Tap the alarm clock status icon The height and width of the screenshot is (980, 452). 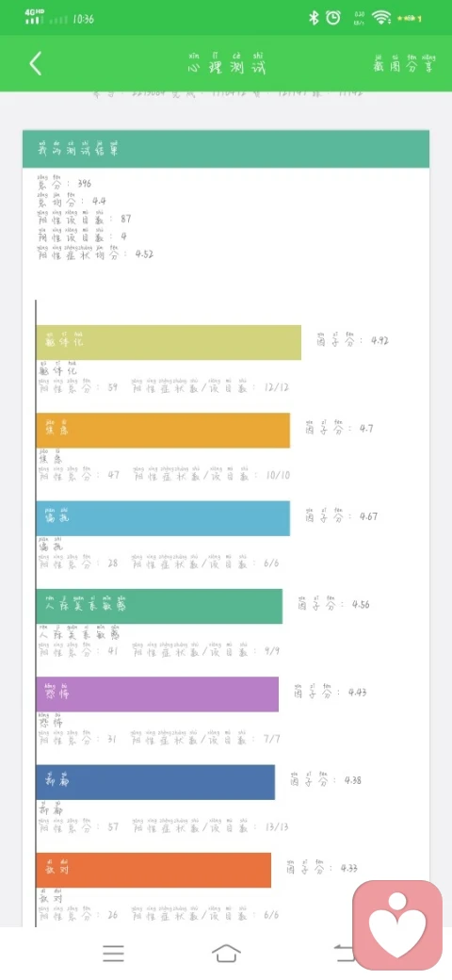[333, 18]
